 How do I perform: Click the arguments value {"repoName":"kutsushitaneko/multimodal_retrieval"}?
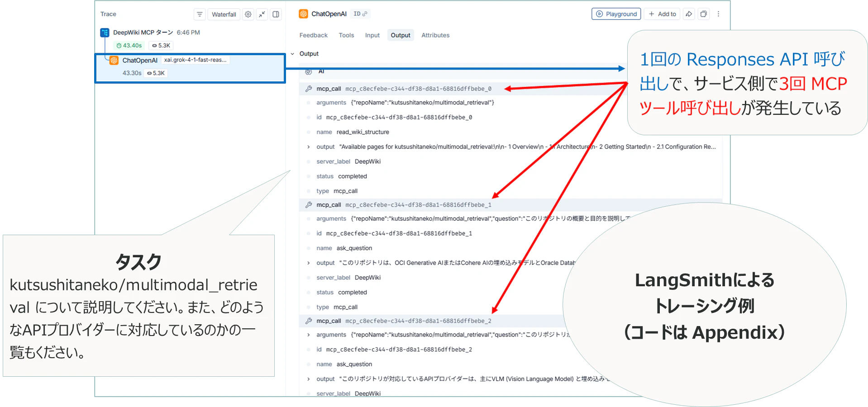click(423, 103)
